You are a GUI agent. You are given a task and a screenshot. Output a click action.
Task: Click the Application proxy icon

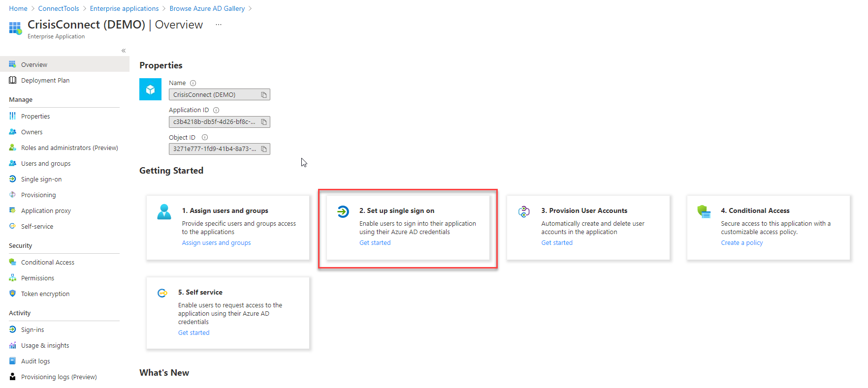[12, 210]
